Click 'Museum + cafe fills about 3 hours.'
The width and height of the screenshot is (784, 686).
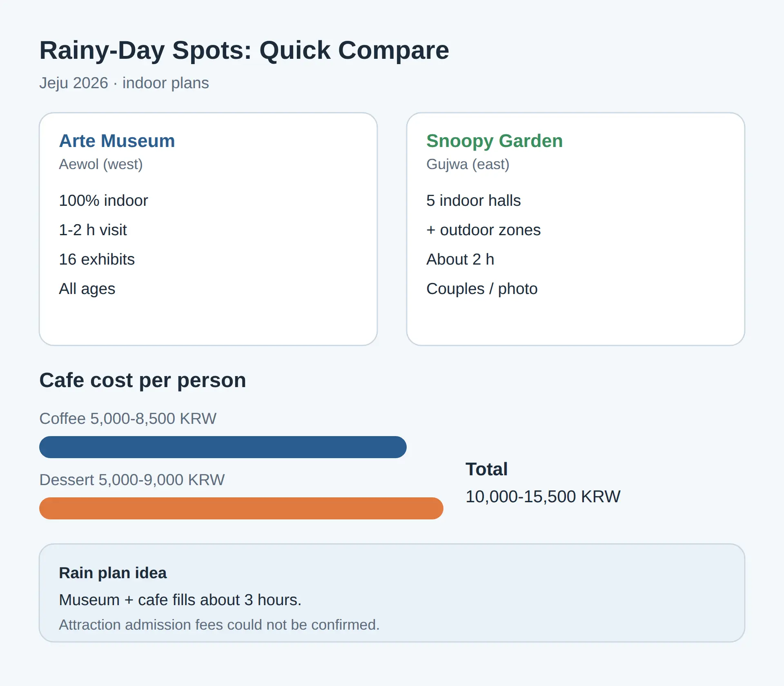tap(180, 600)
